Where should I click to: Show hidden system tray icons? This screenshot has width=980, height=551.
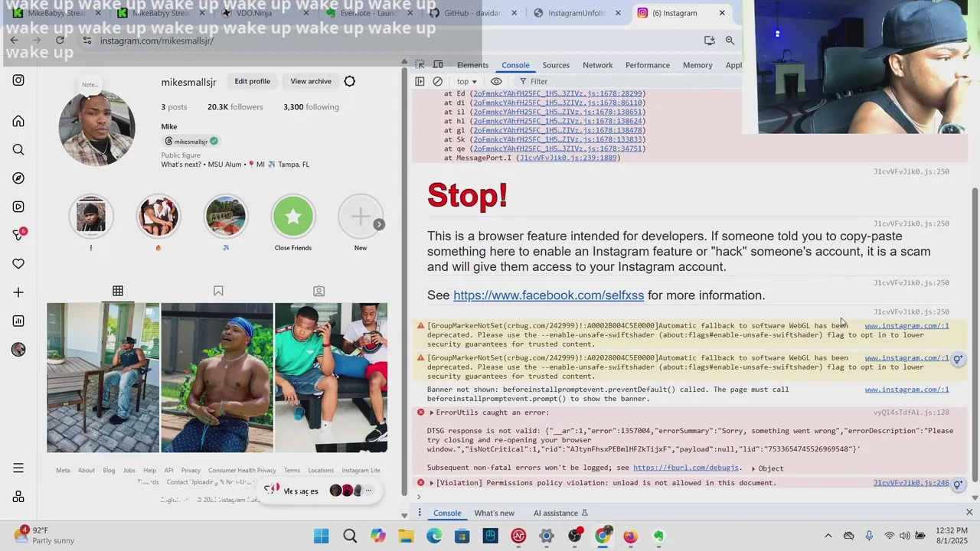point(828,536)
